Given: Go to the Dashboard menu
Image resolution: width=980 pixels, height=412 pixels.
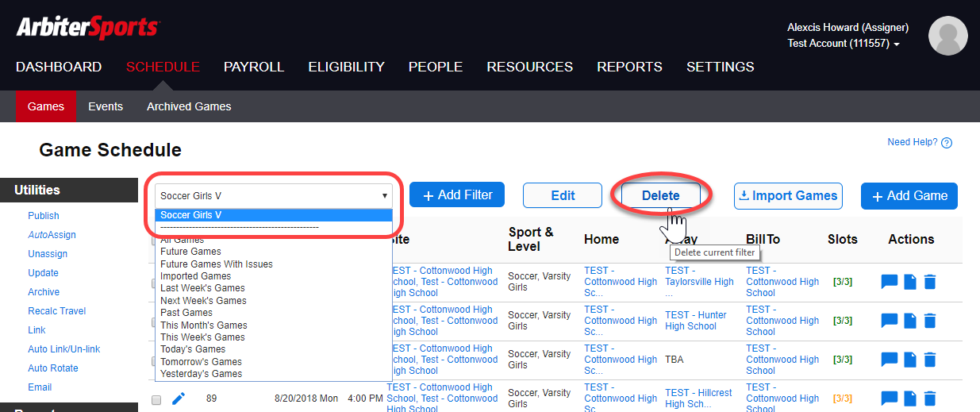Looking at the screenshot, I should 59,67.
